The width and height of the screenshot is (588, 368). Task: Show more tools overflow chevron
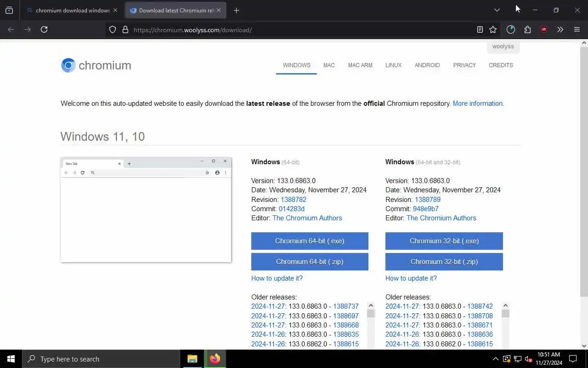coord(560,29)
